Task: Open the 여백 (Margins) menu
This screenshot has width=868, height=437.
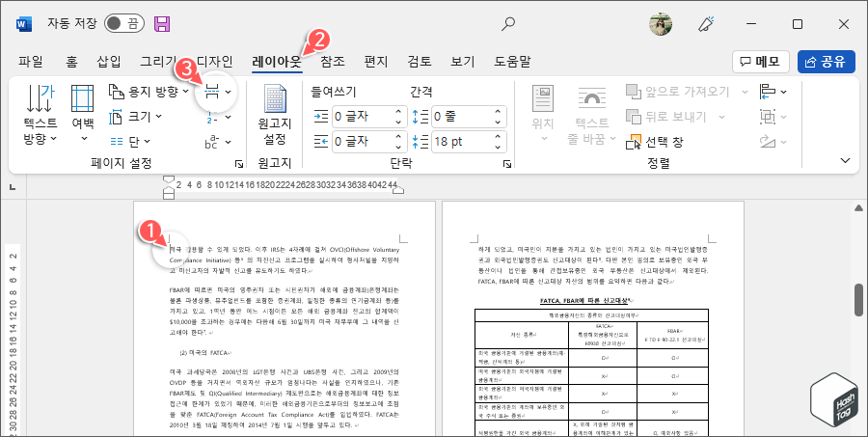Action: coord(83,115)
